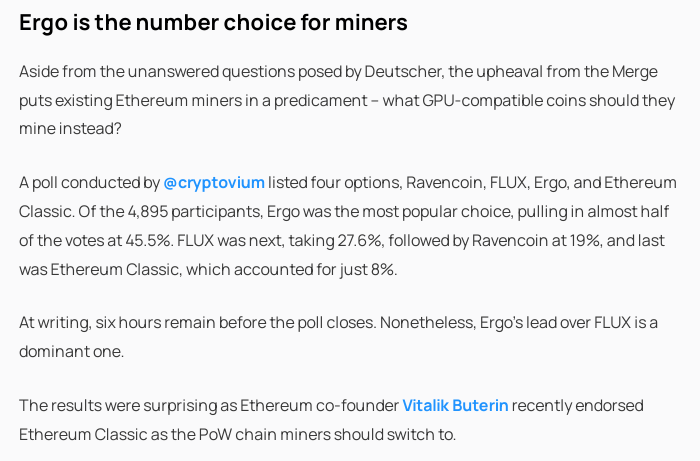Click the '27.6%' FLUX percentage

[360, 241]
